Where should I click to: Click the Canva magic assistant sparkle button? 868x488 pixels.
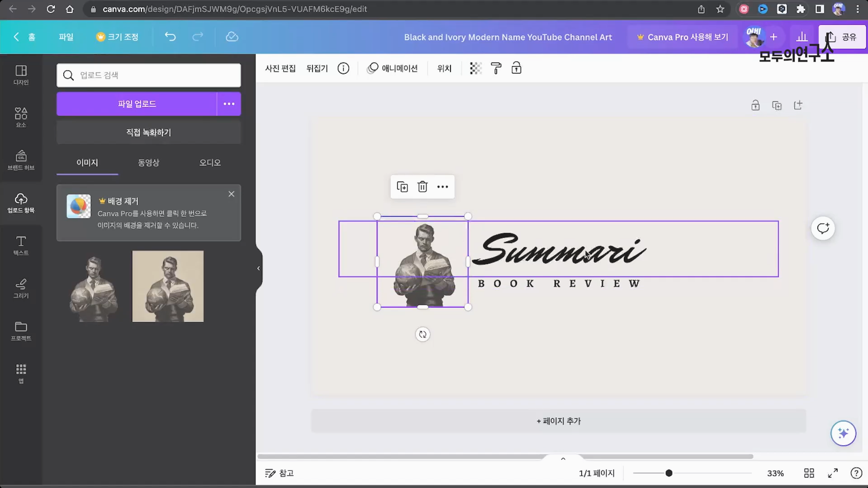point(843,433)
